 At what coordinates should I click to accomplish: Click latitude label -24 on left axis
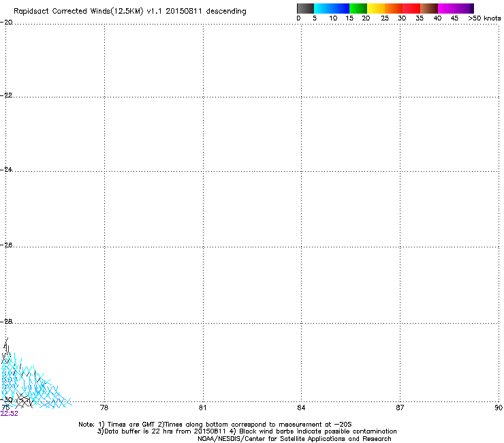tap(6, 169)
